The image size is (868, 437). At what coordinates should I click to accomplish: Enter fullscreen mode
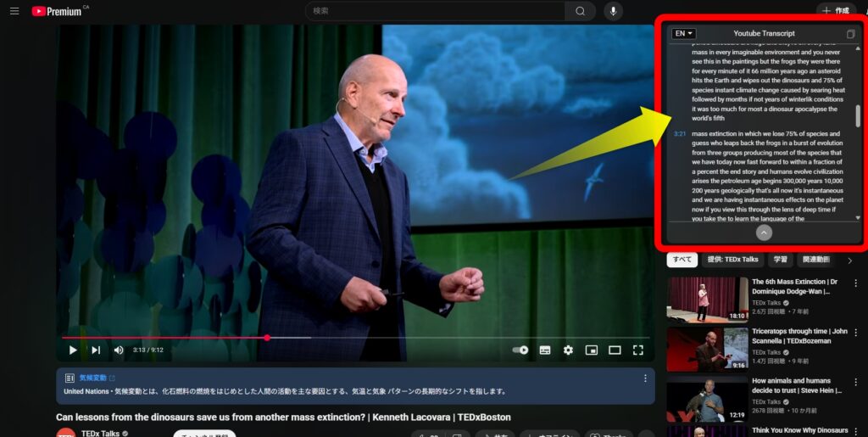coord(637,350)
